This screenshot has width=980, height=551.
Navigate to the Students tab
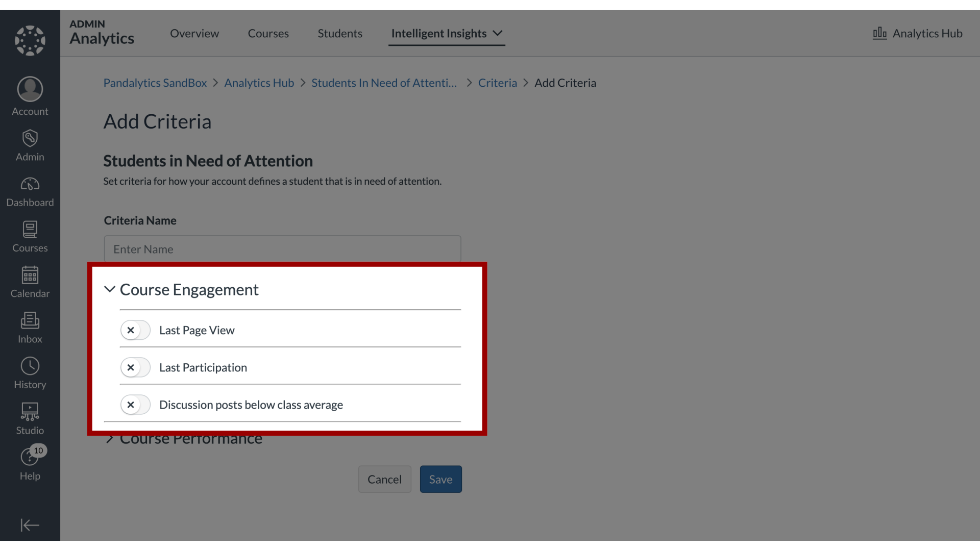coord(340,33)
